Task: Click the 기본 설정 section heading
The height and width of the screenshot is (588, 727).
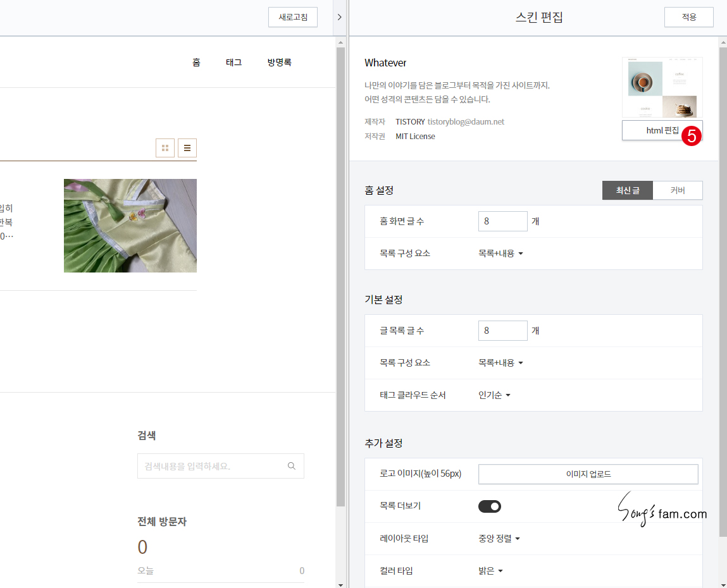Action: 383,299
